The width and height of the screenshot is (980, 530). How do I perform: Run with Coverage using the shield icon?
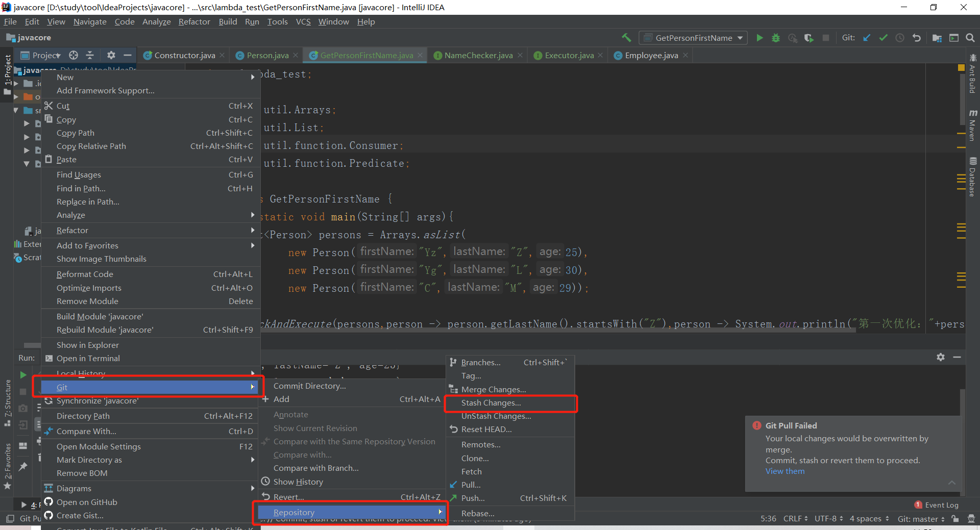809,38
